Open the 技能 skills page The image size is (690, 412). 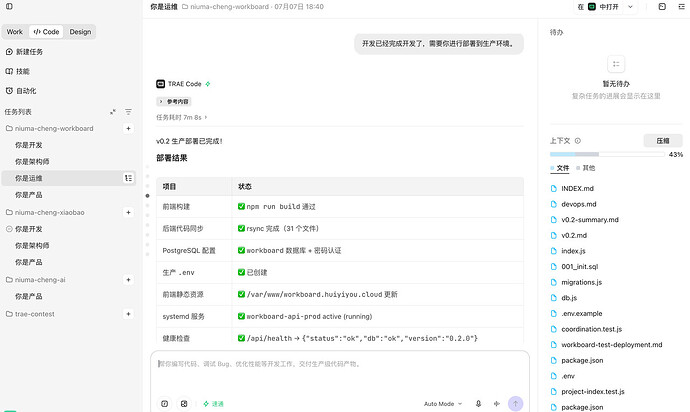tap(18, 71)
